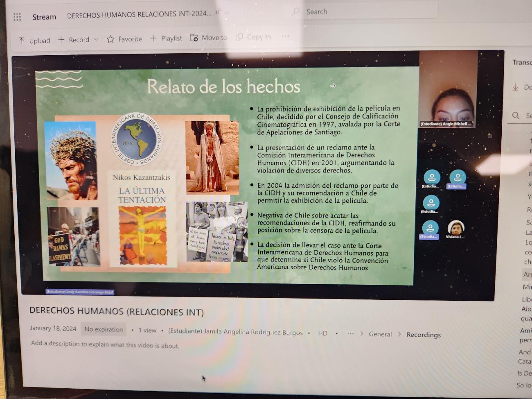Open more options ellipsis in toolbar
The image size is (532, 399).
click(285, 36)
